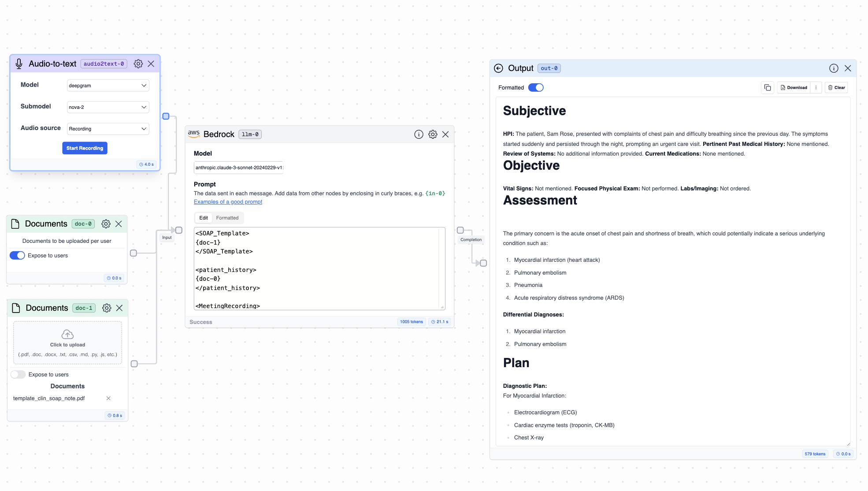Click the info icon on Bedrock node
The image size is (868, 491).
pos(418,134)
